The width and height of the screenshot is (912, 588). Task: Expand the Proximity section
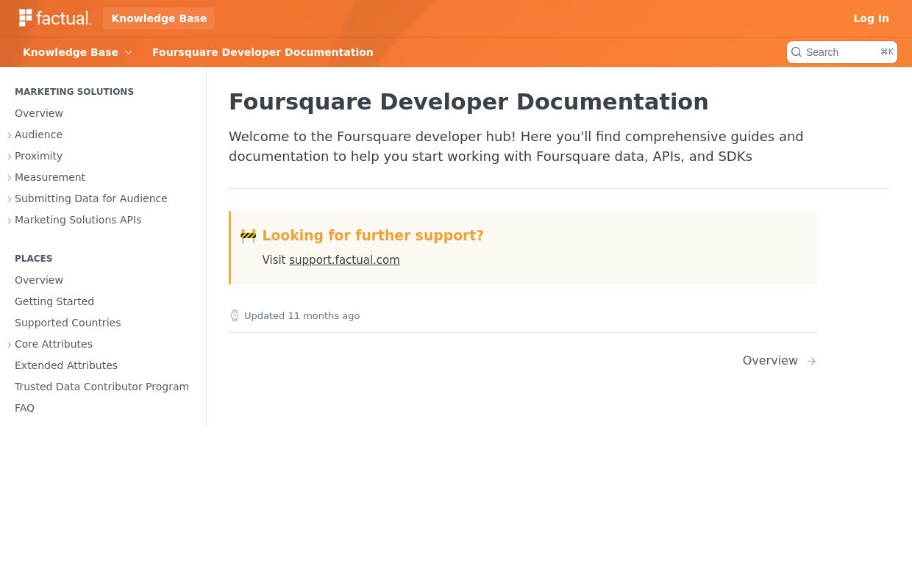point(10,157)
